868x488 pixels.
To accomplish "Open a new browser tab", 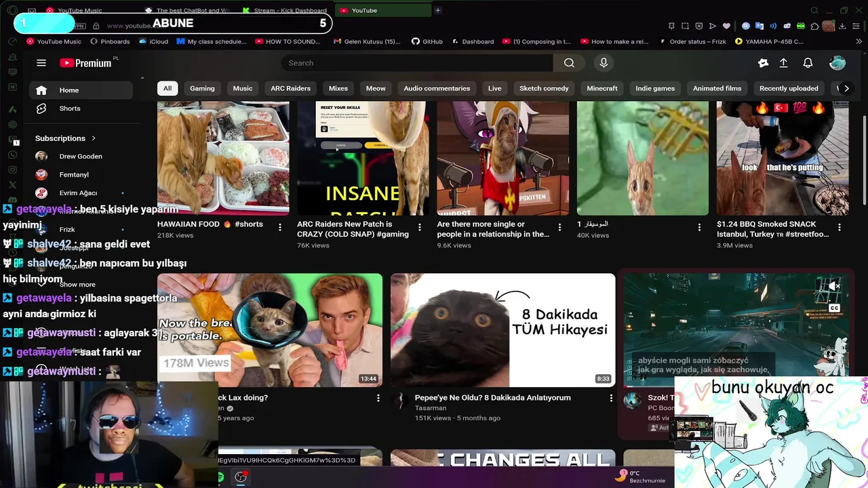I will [437, 10].
